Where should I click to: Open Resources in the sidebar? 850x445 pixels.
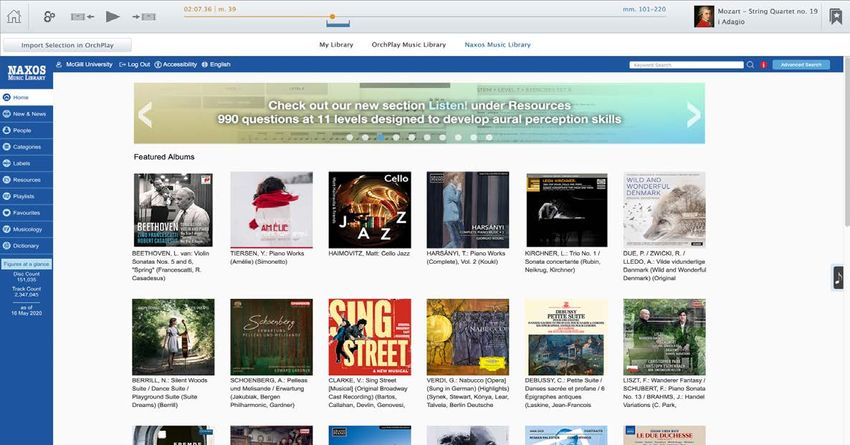27,180
